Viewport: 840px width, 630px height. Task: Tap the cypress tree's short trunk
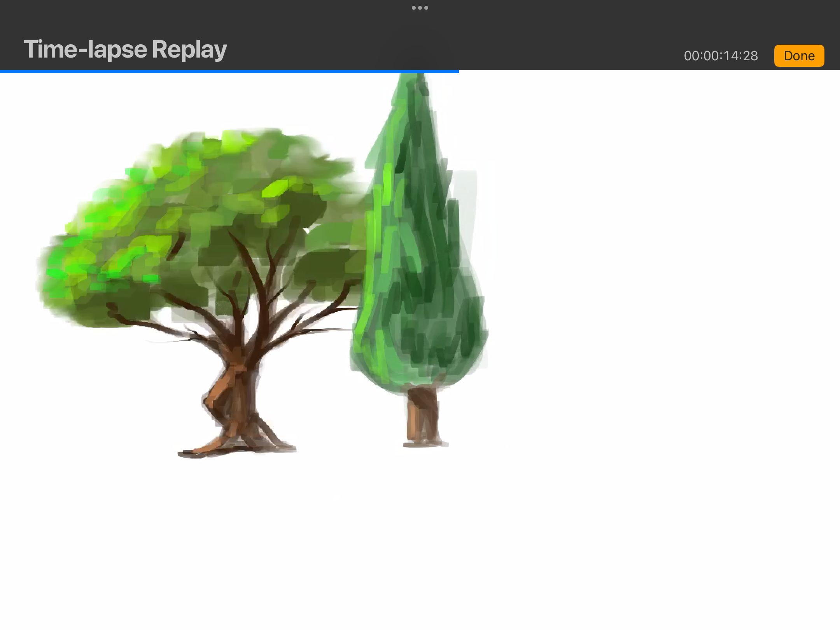[422, 416]
